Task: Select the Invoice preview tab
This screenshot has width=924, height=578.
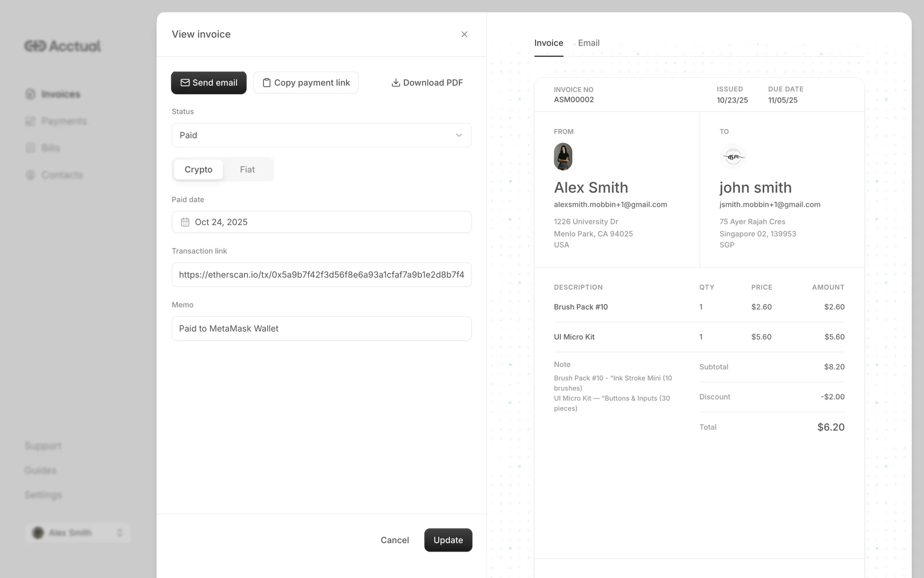Action: point(549,43)
